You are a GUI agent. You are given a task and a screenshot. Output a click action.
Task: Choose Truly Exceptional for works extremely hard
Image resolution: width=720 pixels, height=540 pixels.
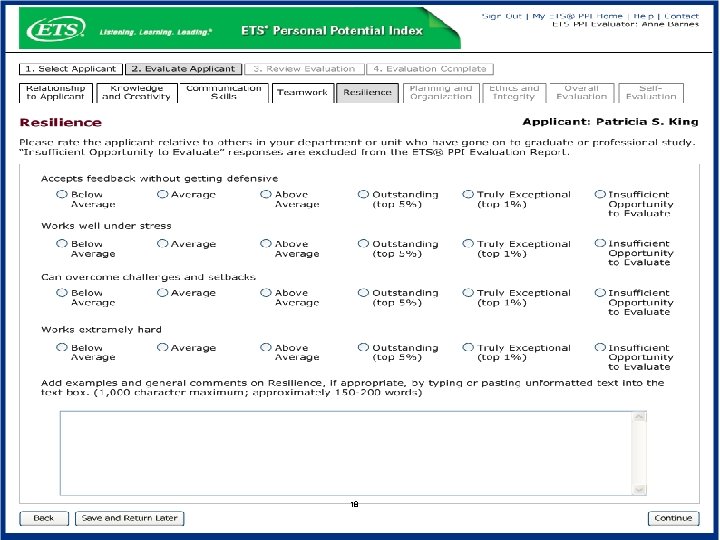pyautogui.click(x=468, y=348)
